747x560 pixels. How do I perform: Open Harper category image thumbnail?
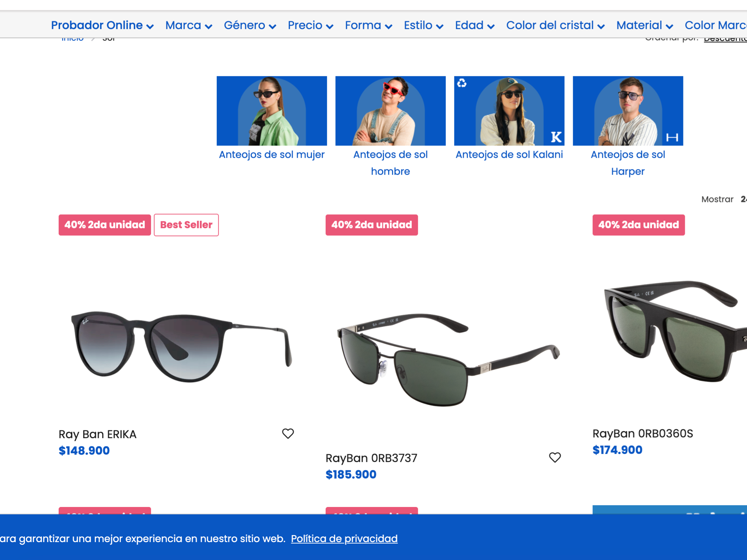tap(628, 111)
